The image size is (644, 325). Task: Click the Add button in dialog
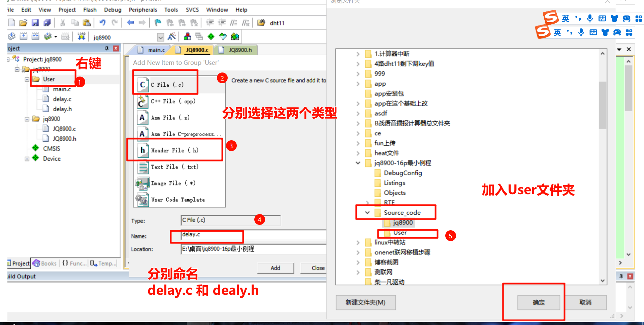[x=276, y=268]
